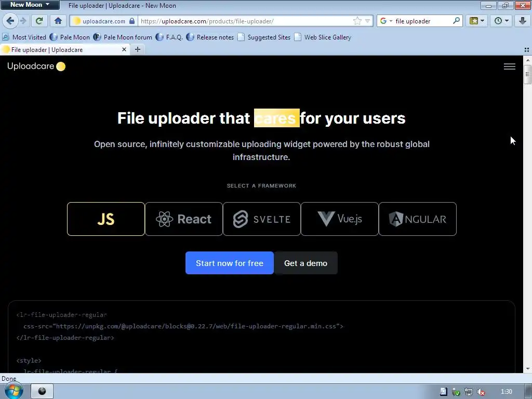Click the forward navigation arrow
Image resolution: width=532 pixels, height=399 pixels.
(x=23, y=21)
